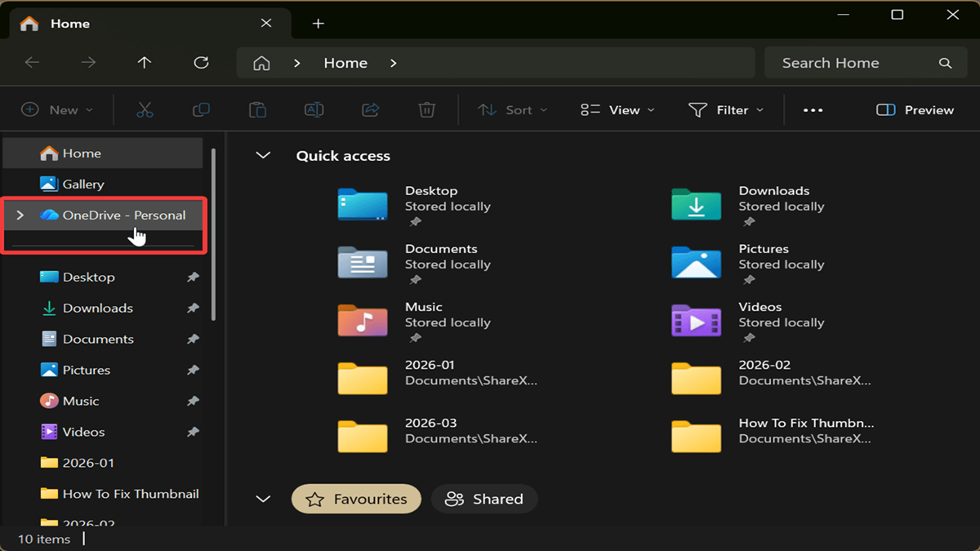Click the Rename icon in toolbar
980x551 pixels.
coord(314,110)
